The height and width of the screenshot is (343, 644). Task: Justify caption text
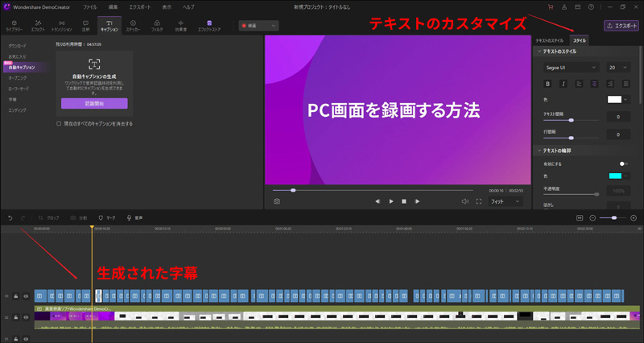click(x=625, y=84)
